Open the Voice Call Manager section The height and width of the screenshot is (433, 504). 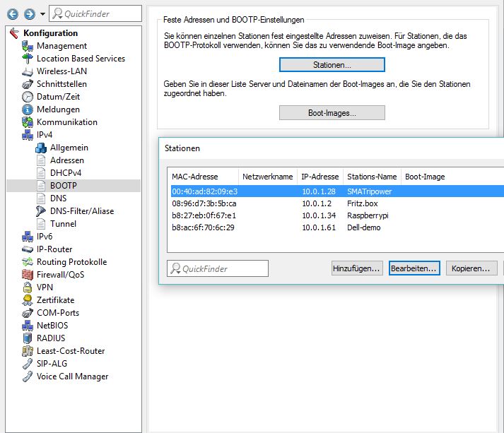point(72,376)
